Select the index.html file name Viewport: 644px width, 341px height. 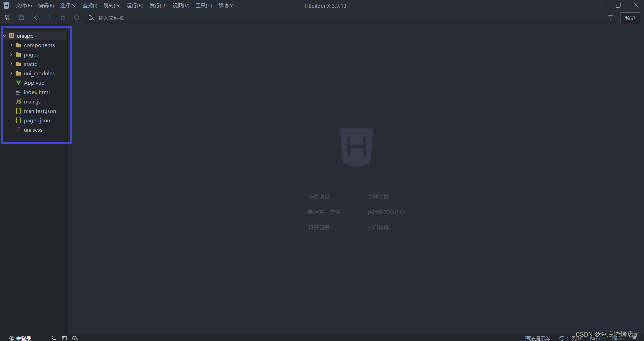click(x=37, y=92)
